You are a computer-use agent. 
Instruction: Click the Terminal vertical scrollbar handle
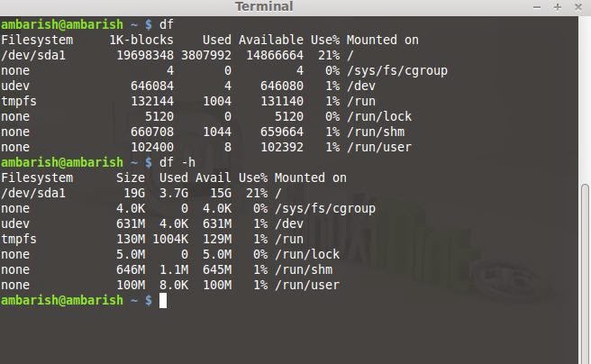585,275
